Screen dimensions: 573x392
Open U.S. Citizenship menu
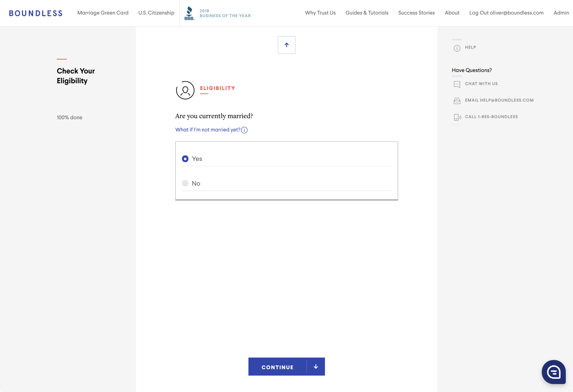[x=156, y=13]
